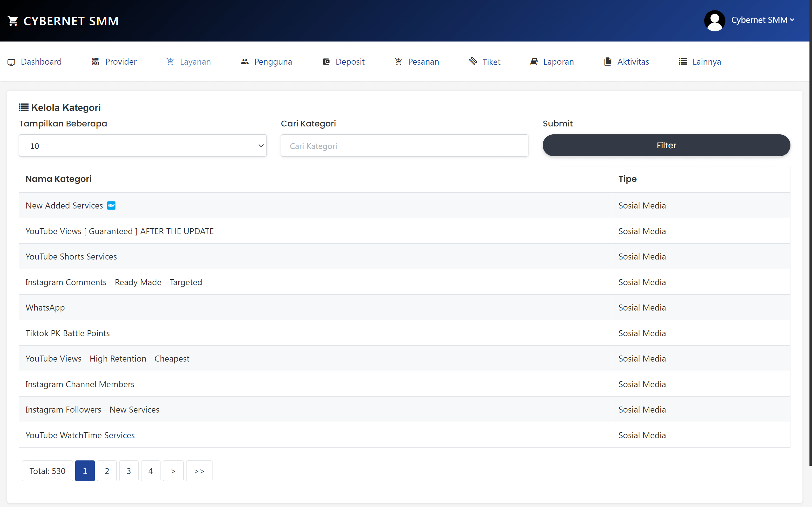Jump to the last page with >>
Image resolution: width=812 pixels, height=507 pixels.
point(199,471)
